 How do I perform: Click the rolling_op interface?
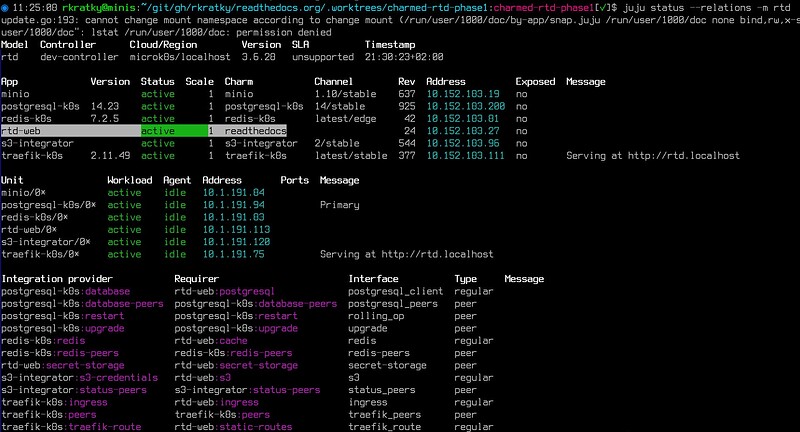[x=376, y=316]
